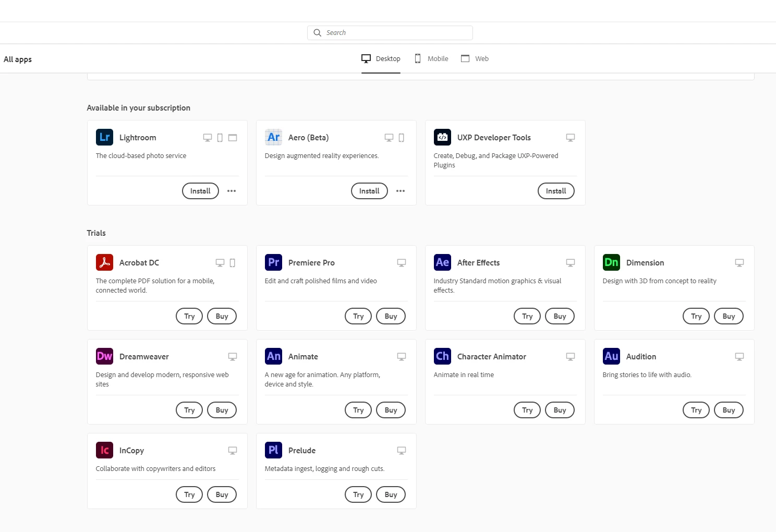Viewport: 776px width, 532px height.
Task: Buy Character Animator
Action: tap(560, 410)
